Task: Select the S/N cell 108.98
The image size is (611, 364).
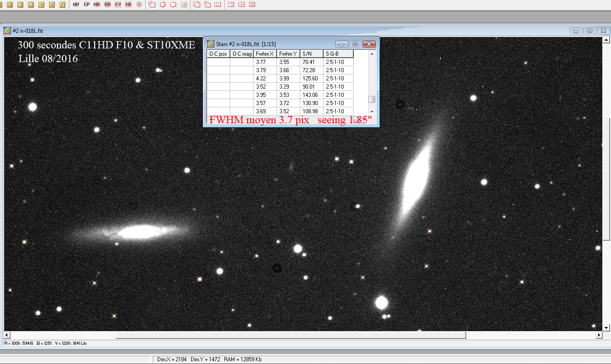Action: pos(312,111)
